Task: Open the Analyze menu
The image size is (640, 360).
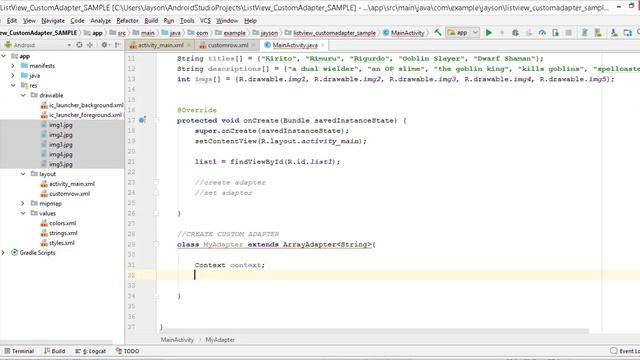Action: point(100,20)
